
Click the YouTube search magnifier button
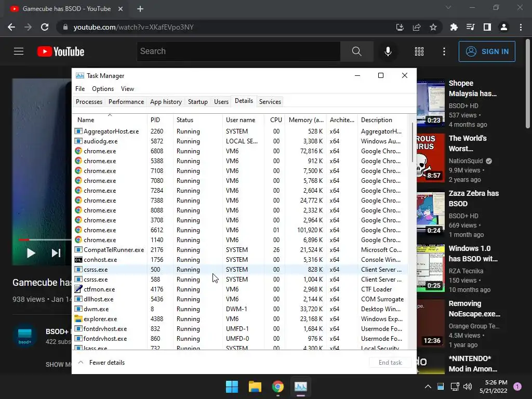pyautogui.click(x=356, y=51)
